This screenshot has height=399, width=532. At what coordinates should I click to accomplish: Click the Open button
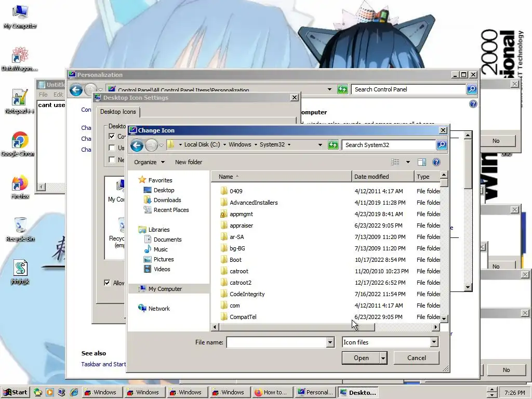click(x=361, y=358)
